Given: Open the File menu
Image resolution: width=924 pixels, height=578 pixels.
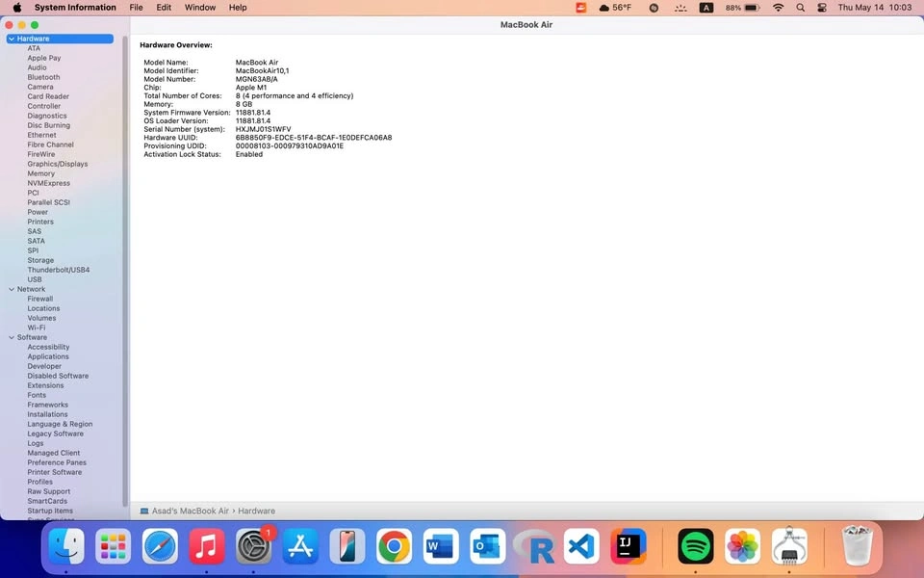Looking at the screenshot, I should tap(136, 8).
